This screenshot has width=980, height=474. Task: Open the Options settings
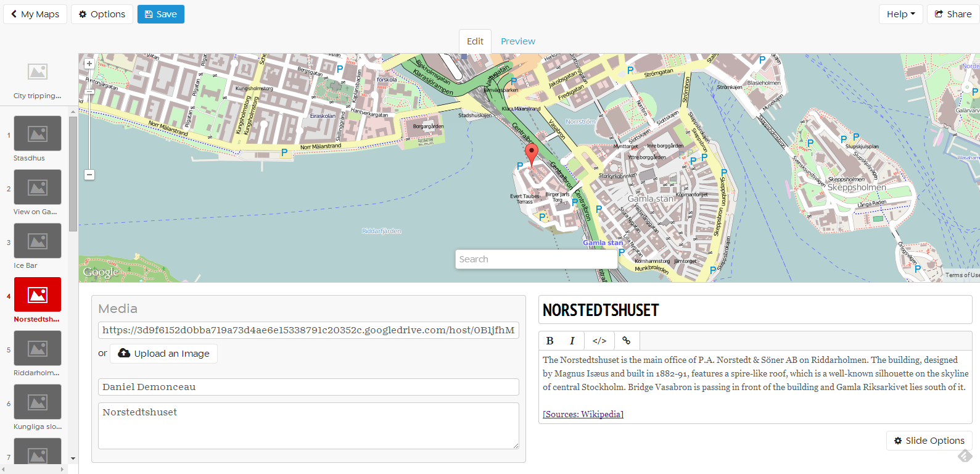[x=102, y=14]
